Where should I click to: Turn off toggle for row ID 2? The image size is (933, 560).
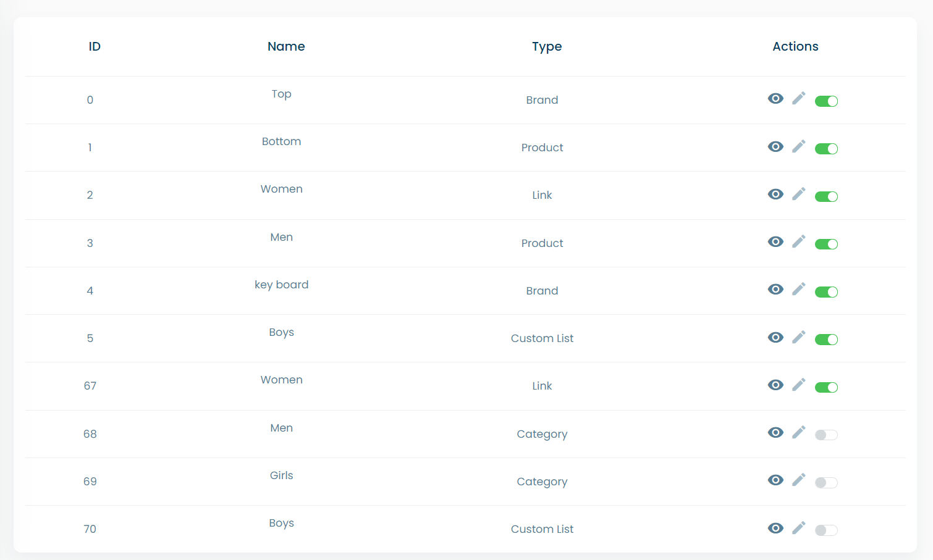[826, 196]
